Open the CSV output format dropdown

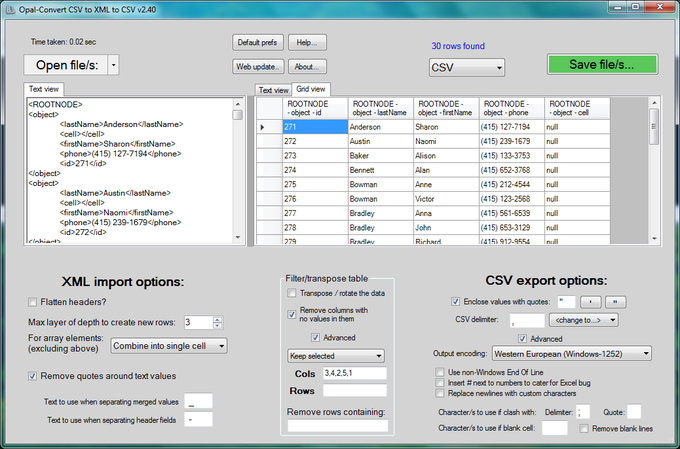point(467,68)
